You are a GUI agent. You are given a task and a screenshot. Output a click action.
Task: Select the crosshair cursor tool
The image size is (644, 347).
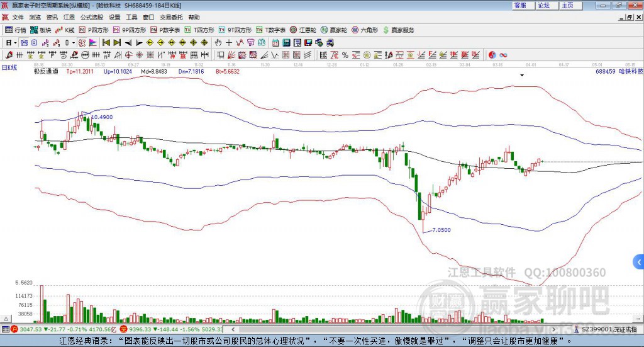point(229,43)
